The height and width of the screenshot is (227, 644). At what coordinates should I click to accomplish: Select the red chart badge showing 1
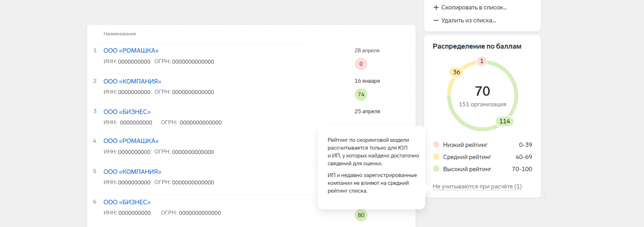tap(482, 61)
